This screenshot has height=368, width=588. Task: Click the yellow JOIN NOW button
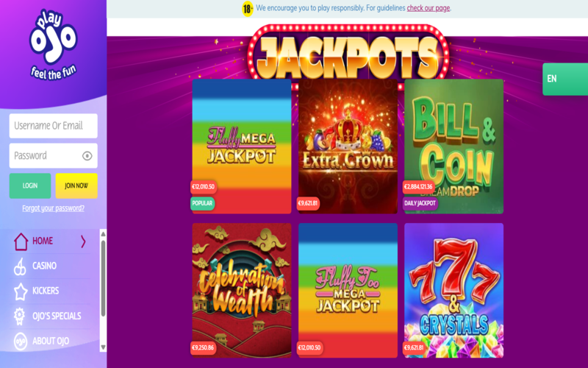[76, 185]
